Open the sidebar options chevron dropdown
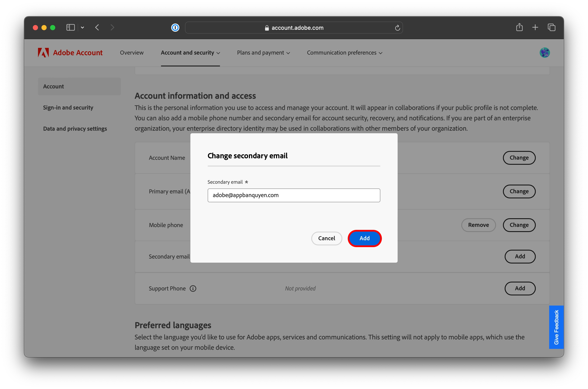Viewport: 588px width, 389px height. pyautogui.click(x=82, y=27)
